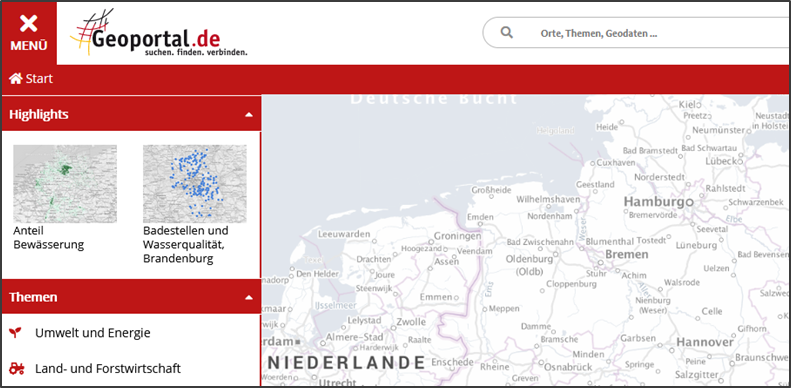791x388 pixels.
Task: Click the Geoportal.de logo
Action: pyautogui.click(x=158, y=33)
